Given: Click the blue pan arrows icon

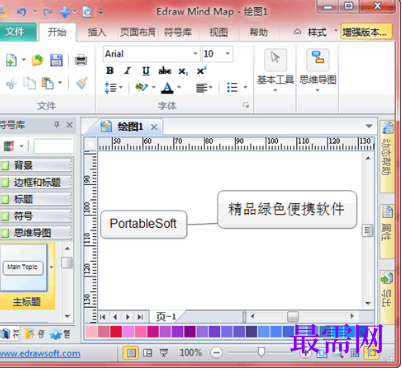Looking at the screenshot, I should pyautogui.click(x=65, y=12).
